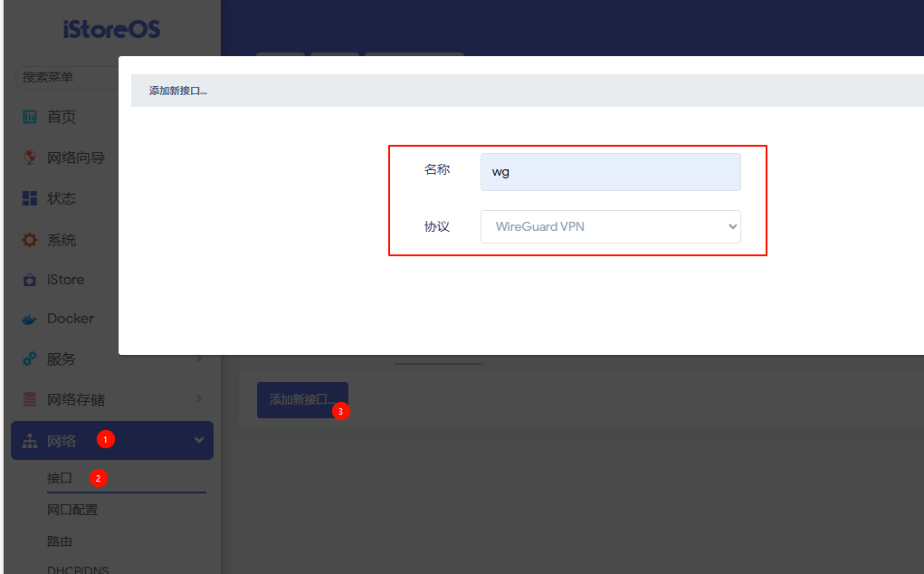Click the 系统 gear icon
The width and height of the screenshot is (924, 574).
tap(30, 240)
